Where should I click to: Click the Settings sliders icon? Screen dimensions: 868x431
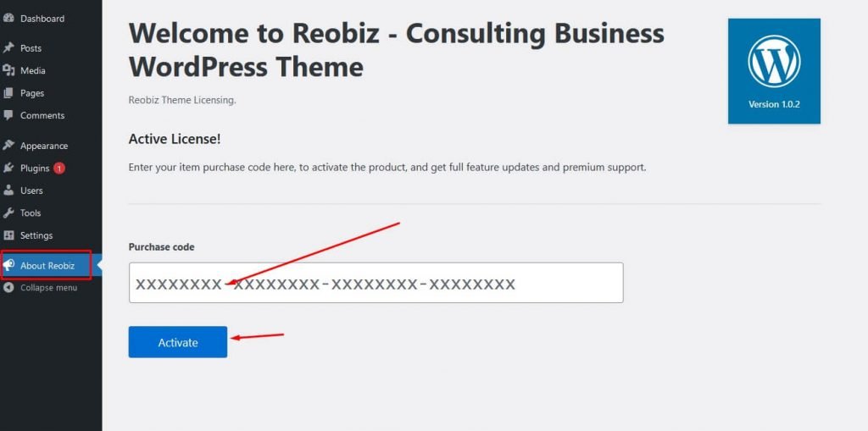pos(8,235)
